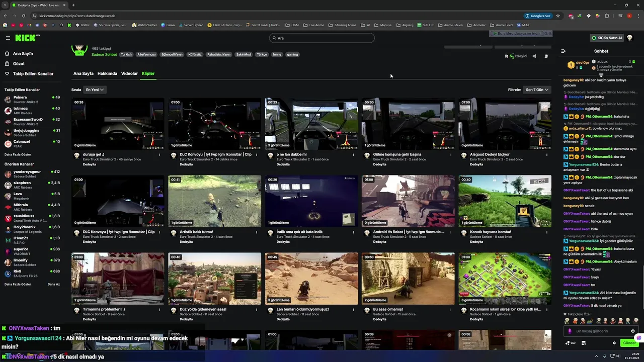The width and height of the screenshot is (644, 362).
Task: Expand 'Daha Fazla Göster' under followed channels
Action: click(18, 154)
